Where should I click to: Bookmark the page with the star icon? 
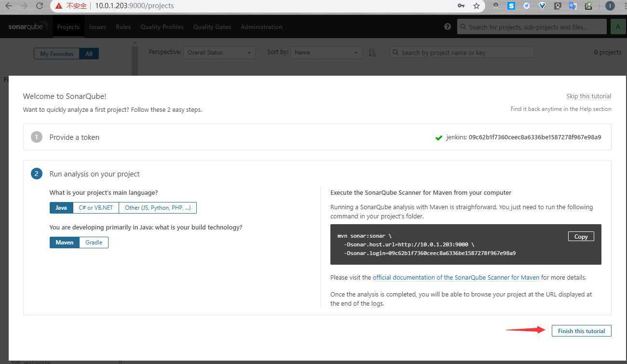click(x=477, y=6)
